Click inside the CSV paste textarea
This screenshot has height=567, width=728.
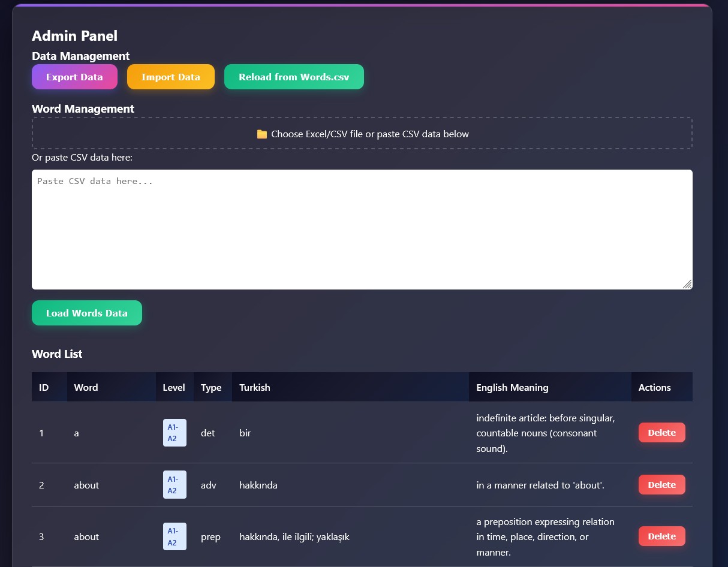[x=362, y=230]
